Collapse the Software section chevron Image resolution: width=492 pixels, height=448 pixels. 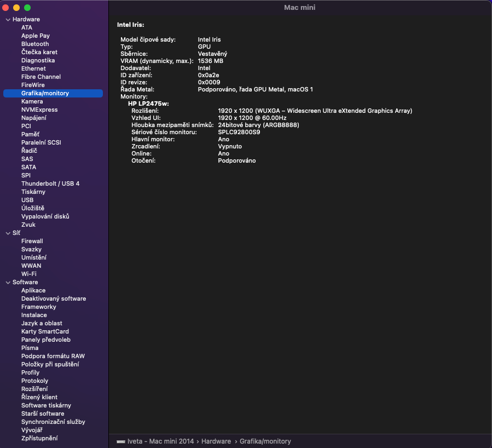tap(8, 282)
